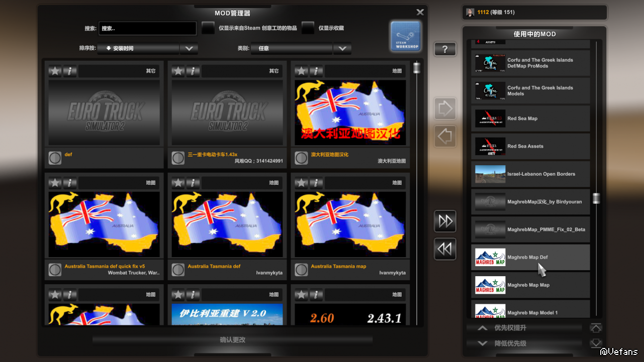Click the Australia Tasmania map thumbnail
This screenshot has width=644, height=362.
pyautogui.click(x=350, y=224)
